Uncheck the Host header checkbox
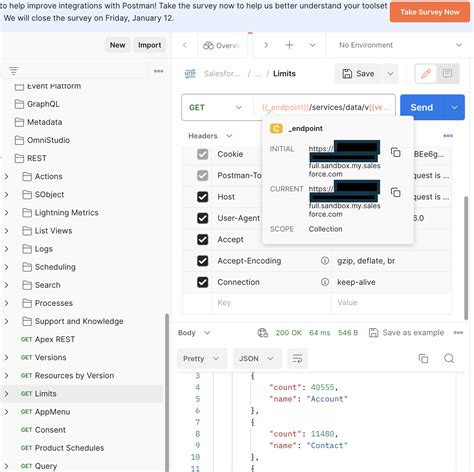The height and width of the screenshot is (472, 474). (203, 197)
